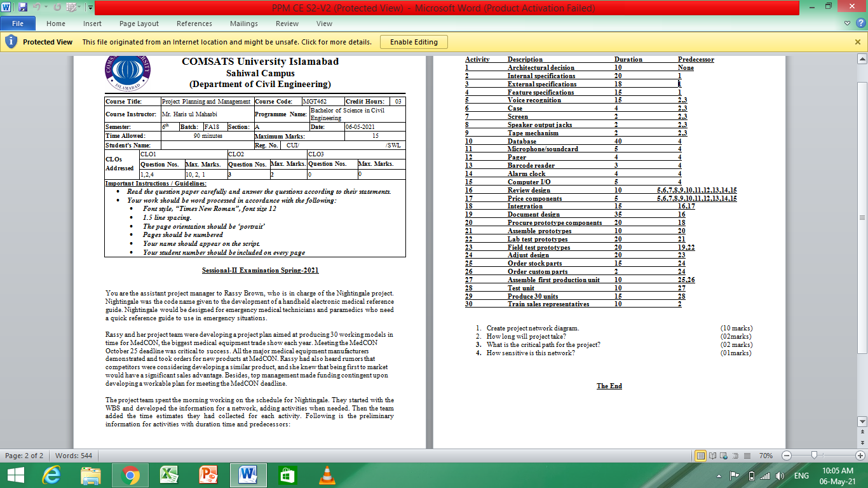Save the document from the Quick Access Toolbar
This screenshot has height=488, width=868.
click(x=23, y=6)
